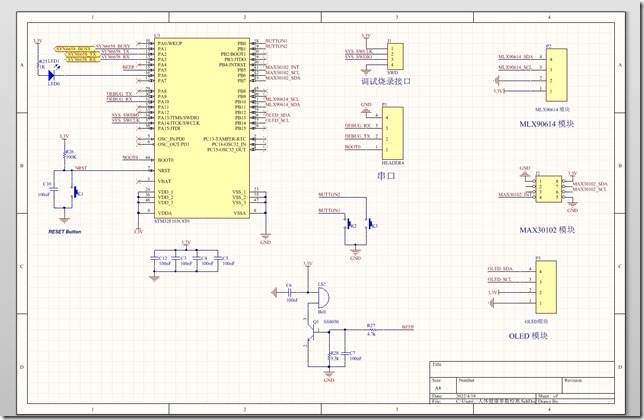Click the 'A4' size value in the title block

pos(437,388)
